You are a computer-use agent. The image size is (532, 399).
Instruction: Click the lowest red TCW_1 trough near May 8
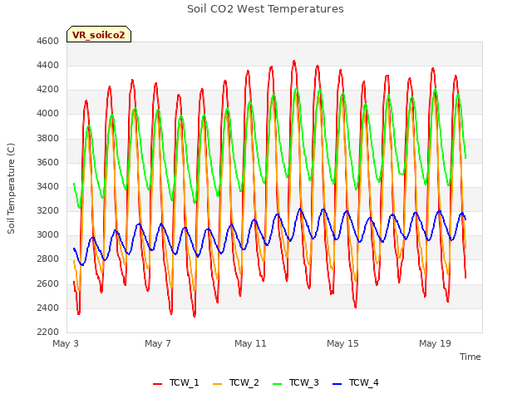coord(195,316)
